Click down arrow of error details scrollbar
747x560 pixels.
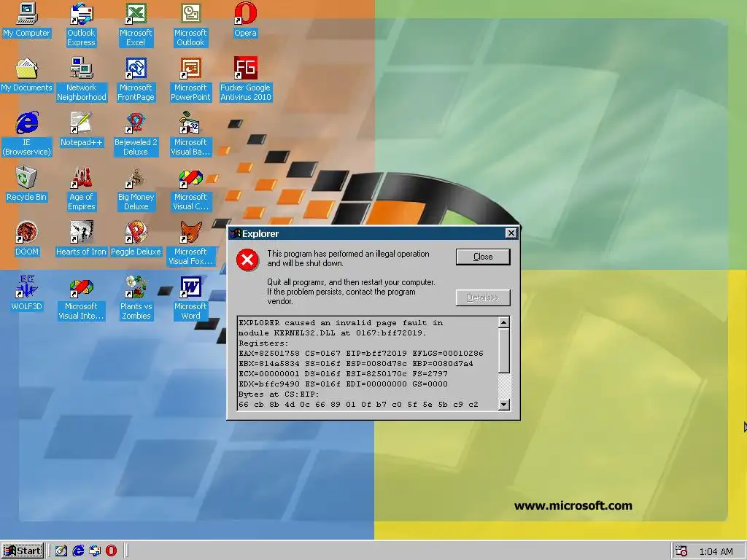tap(503, 404)
